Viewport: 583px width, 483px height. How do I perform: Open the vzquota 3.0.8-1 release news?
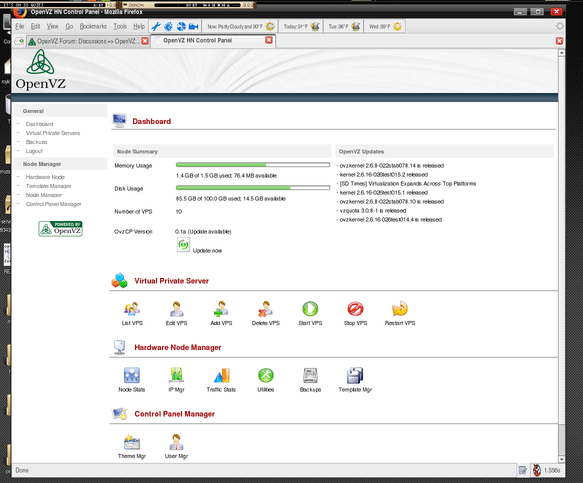(373, 210)
